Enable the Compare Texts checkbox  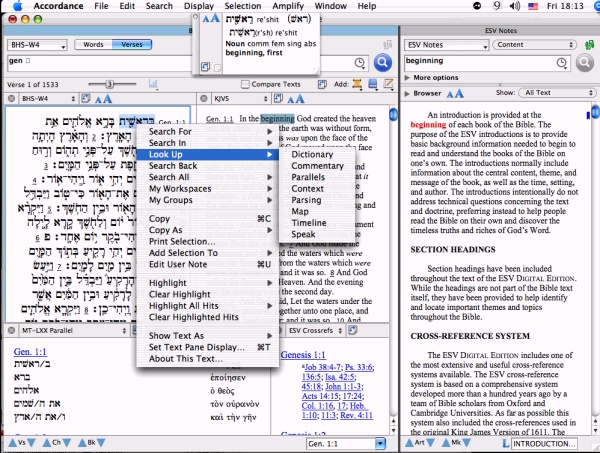pos(245,84)
